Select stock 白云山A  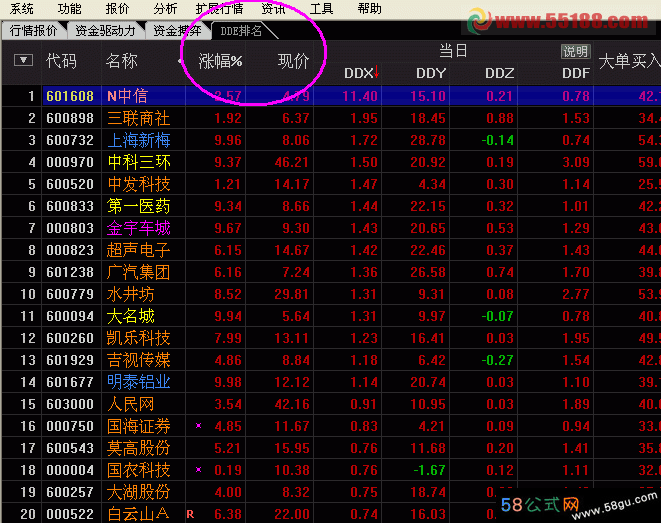(x=139, y=514)
